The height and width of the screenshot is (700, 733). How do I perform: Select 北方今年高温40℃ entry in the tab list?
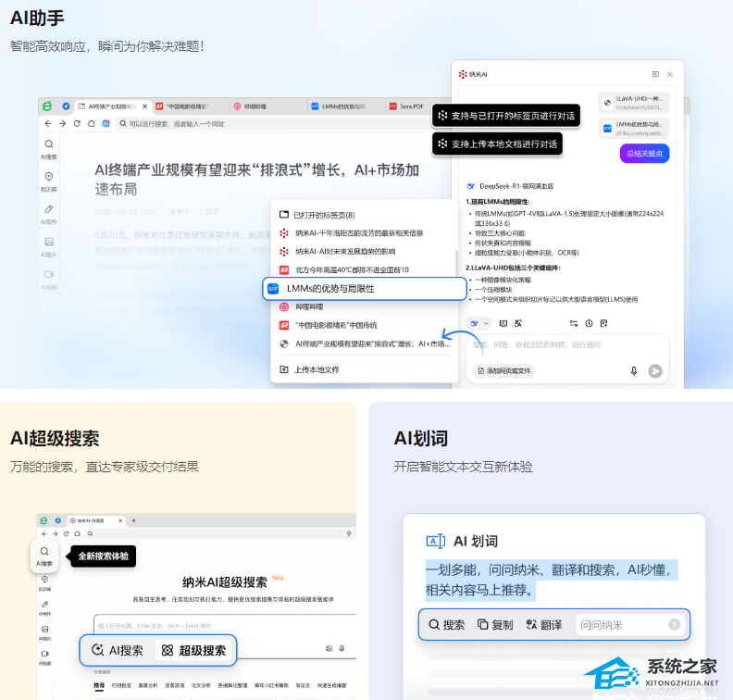pyautogui.click(x=344, y=269)
